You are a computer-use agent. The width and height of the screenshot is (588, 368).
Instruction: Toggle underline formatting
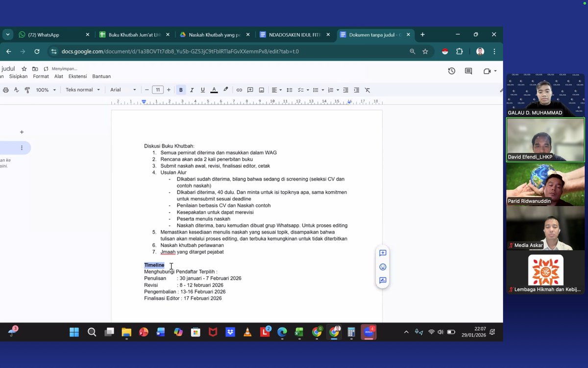point(202,90)
